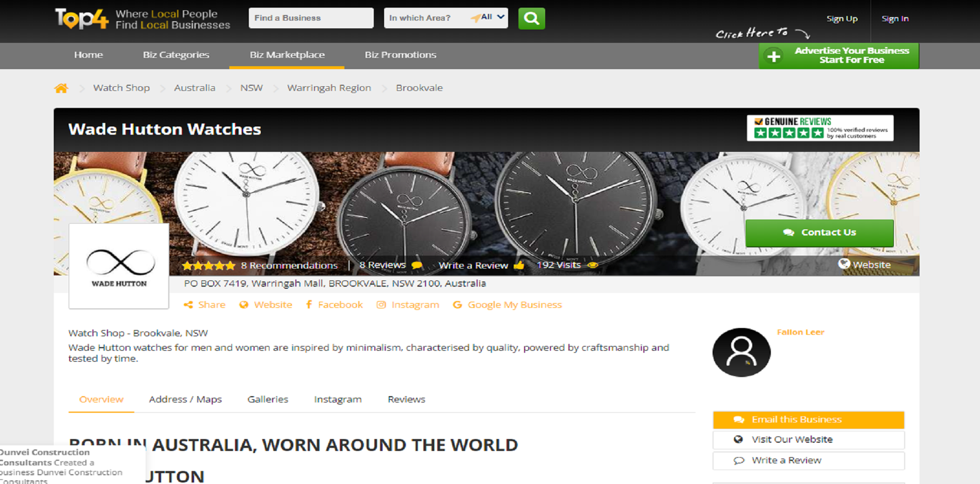
Task: Switch to the Address / Maps tab
Action: click(x=185, y=399)
